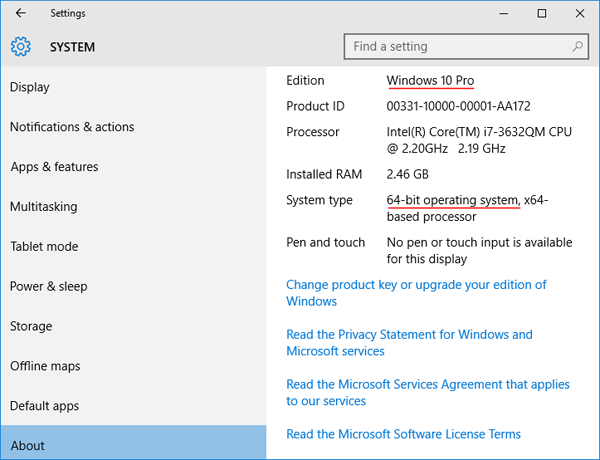Select Storage in the sidebar
The height and width of the screenshot is (460, 600).
tap(31, 327)
